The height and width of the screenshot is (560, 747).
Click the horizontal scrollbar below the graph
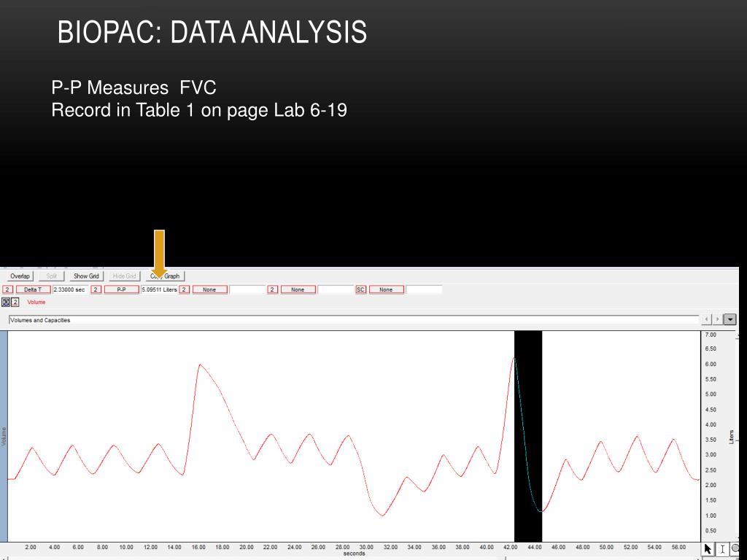(352, 558)
